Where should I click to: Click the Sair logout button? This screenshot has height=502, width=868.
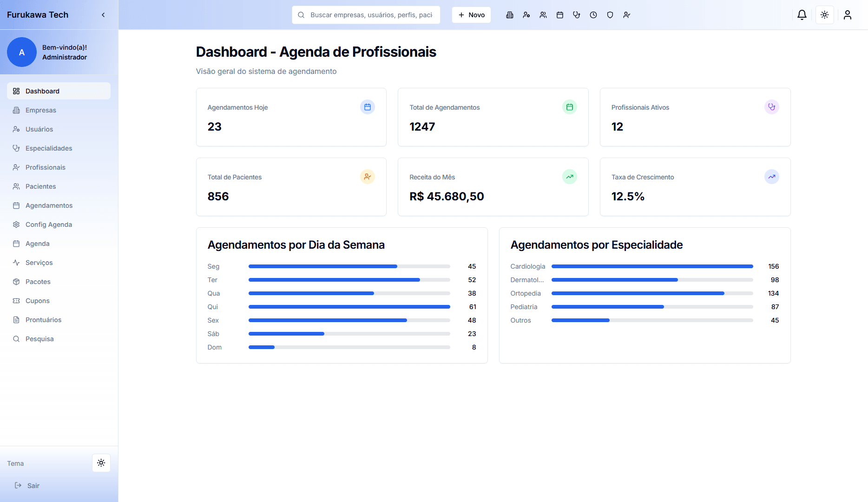tap(28, 485)
